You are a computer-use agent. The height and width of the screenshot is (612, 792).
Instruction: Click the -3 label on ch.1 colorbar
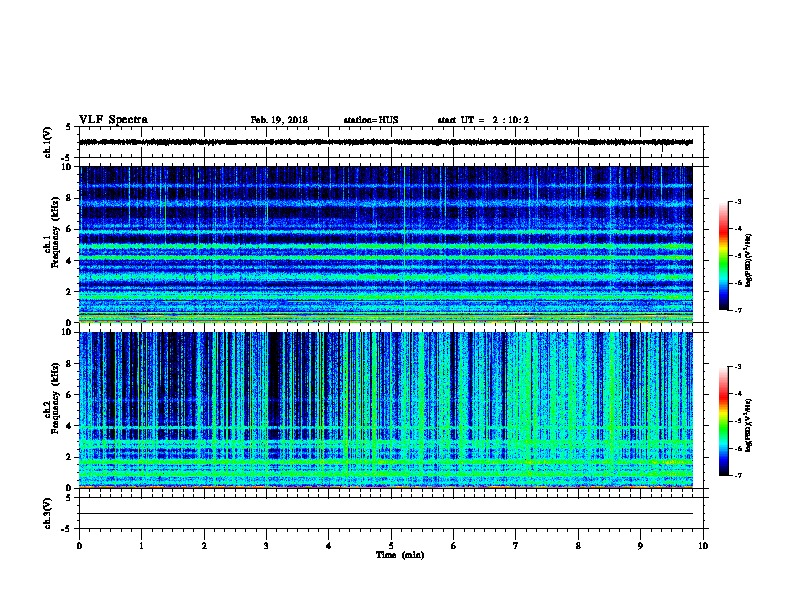point(737,201)
